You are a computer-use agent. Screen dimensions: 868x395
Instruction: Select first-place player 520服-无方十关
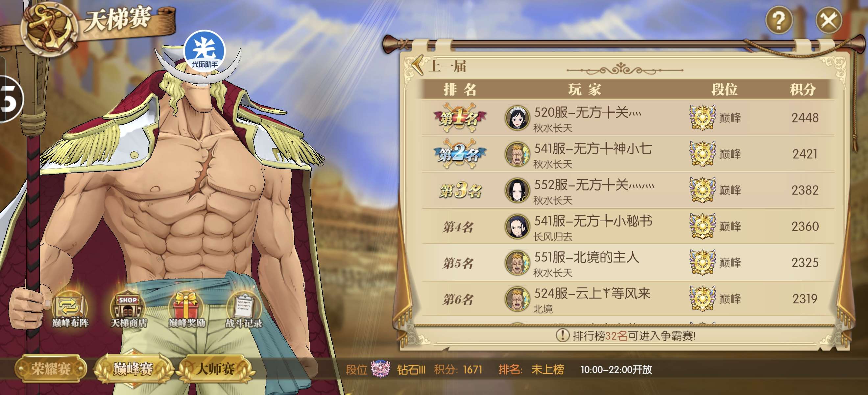click(628, 118)
